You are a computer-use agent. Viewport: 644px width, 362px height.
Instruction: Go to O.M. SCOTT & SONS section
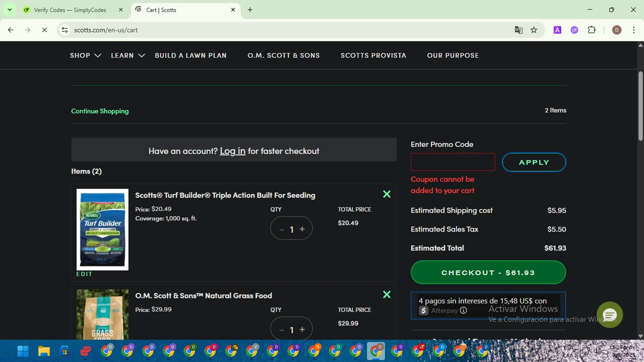tap(283, 55)
